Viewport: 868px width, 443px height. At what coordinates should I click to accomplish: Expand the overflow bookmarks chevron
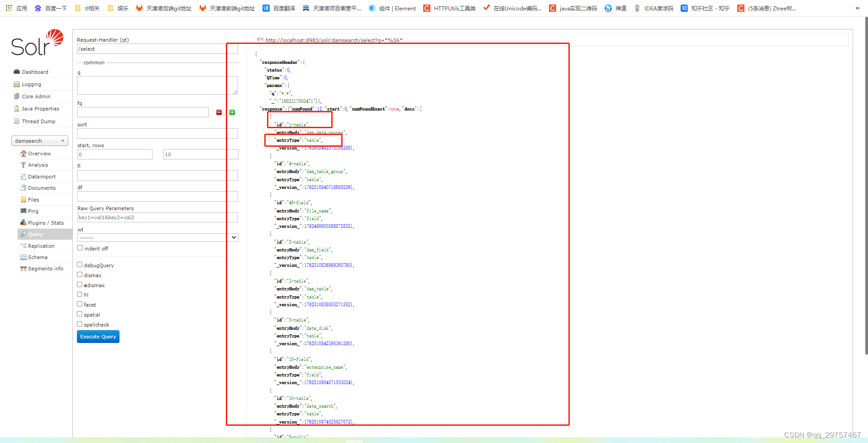pos(857,8)
